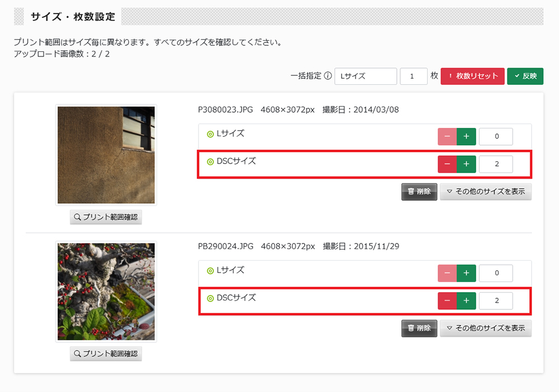Increase DSCサイズ count for PB290024.JPG
559x392 pixels.
(x=466, y=301)
